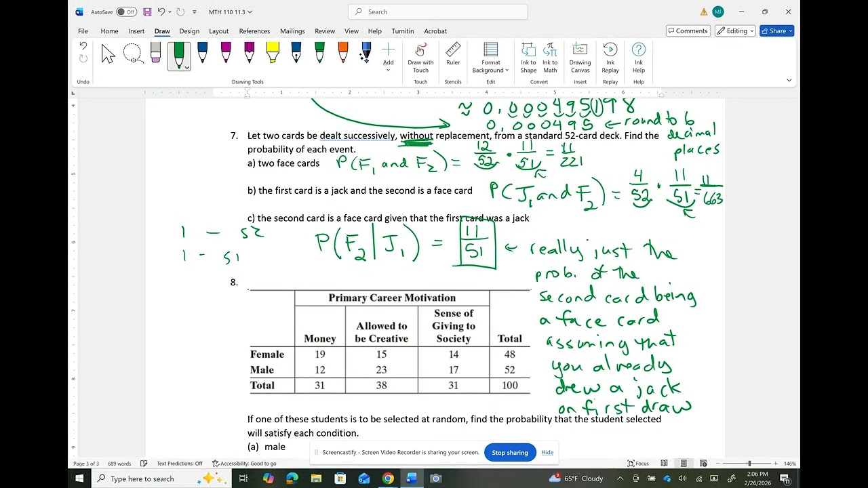Image resolution: width=868 pixels, height=488 pixels.
Task: Click Page 3 of 3 status
Action: click(x=86, y=464)
